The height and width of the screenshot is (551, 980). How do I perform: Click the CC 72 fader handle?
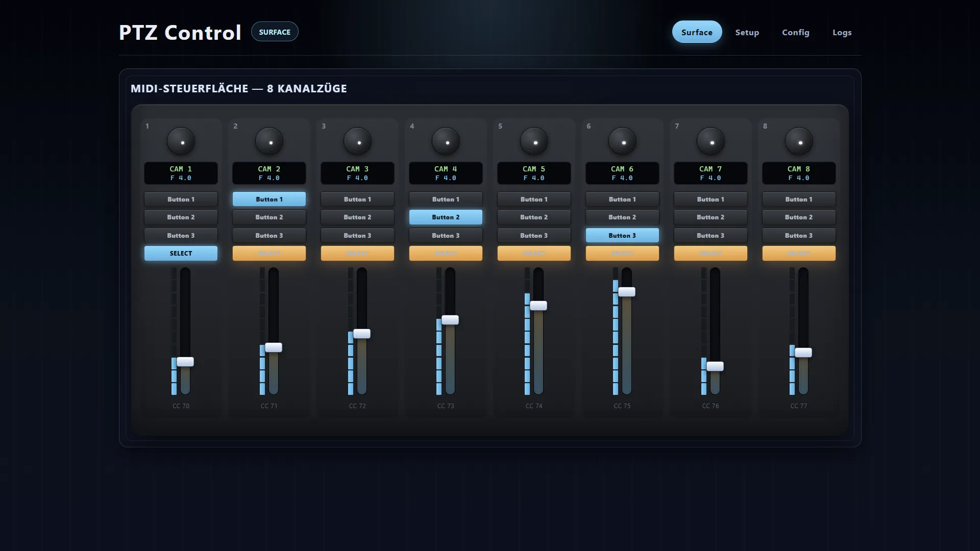362,334
